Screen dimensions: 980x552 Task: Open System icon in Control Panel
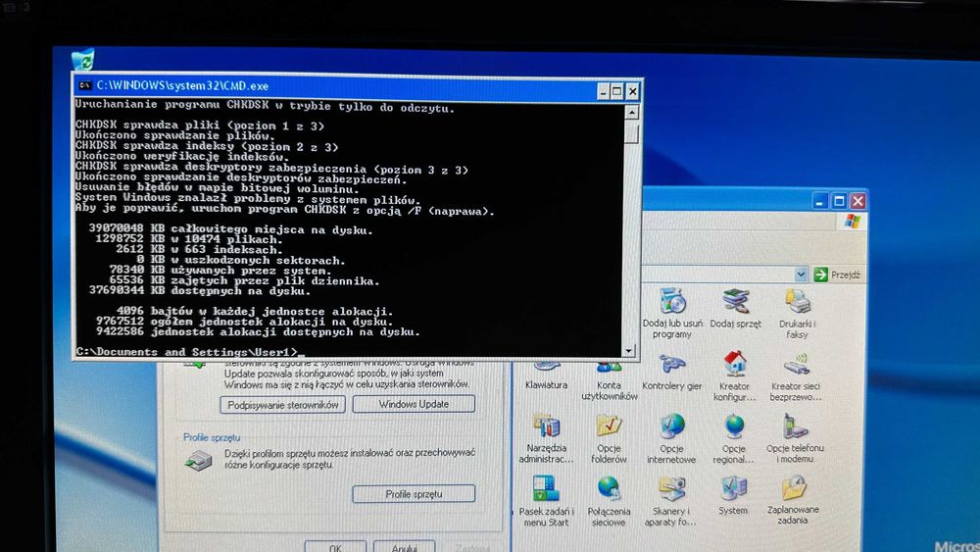(732, 496)
